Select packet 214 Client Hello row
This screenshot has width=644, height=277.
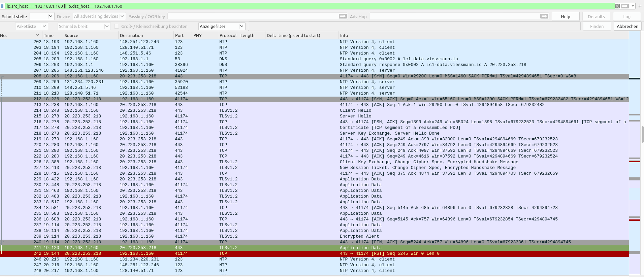point(314,110)
